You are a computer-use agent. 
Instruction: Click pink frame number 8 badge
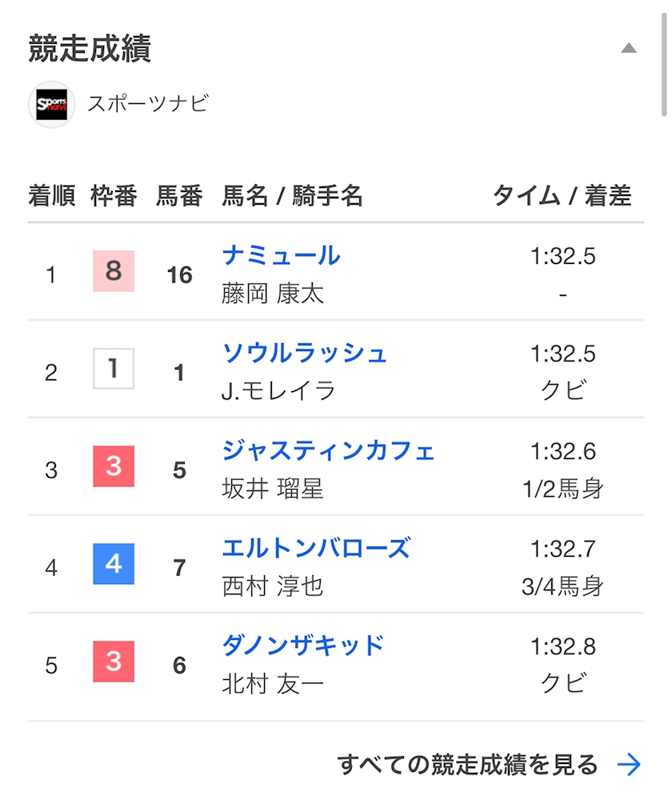coord(114,271)
